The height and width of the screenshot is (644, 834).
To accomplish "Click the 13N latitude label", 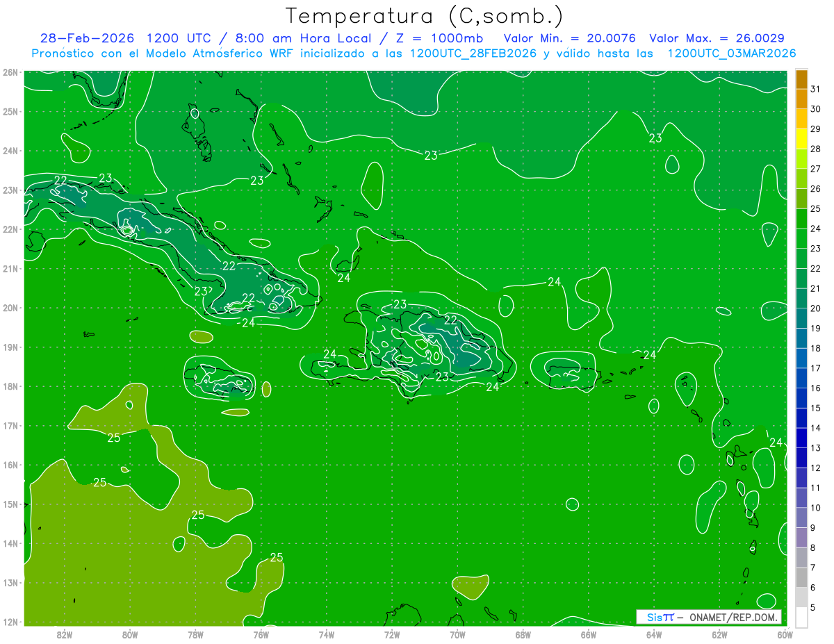I will point(10,582).
